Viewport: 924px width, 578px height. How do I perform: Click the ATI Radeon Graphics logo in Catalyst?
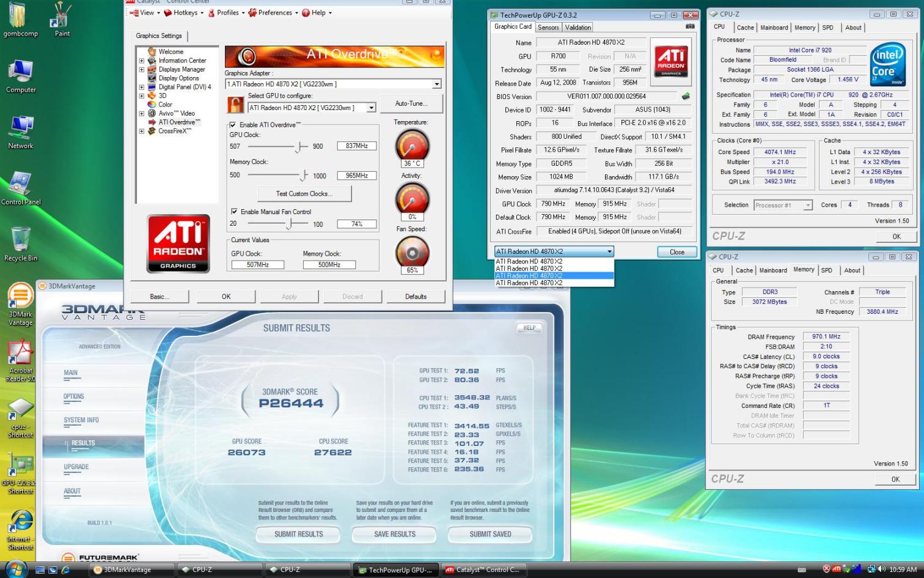click(x=178, y=243)
